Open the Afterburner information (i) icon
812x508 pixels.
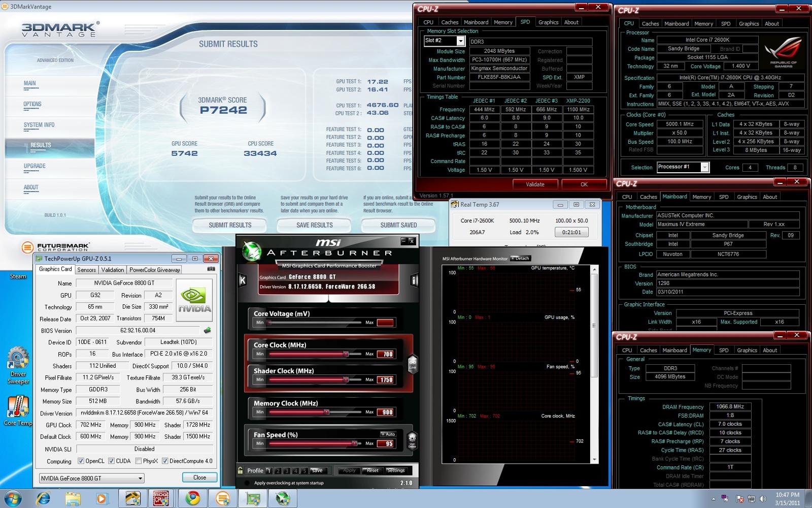click(x=414, y=280)
